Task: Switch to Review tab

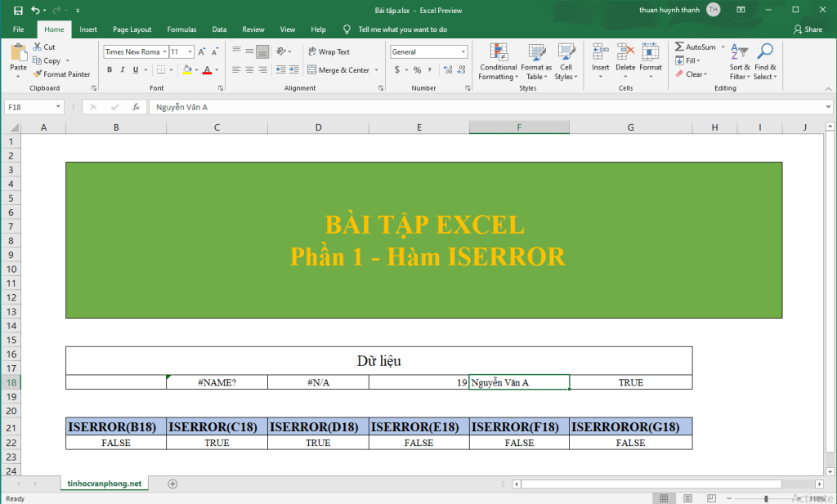Action: (253, 29)
